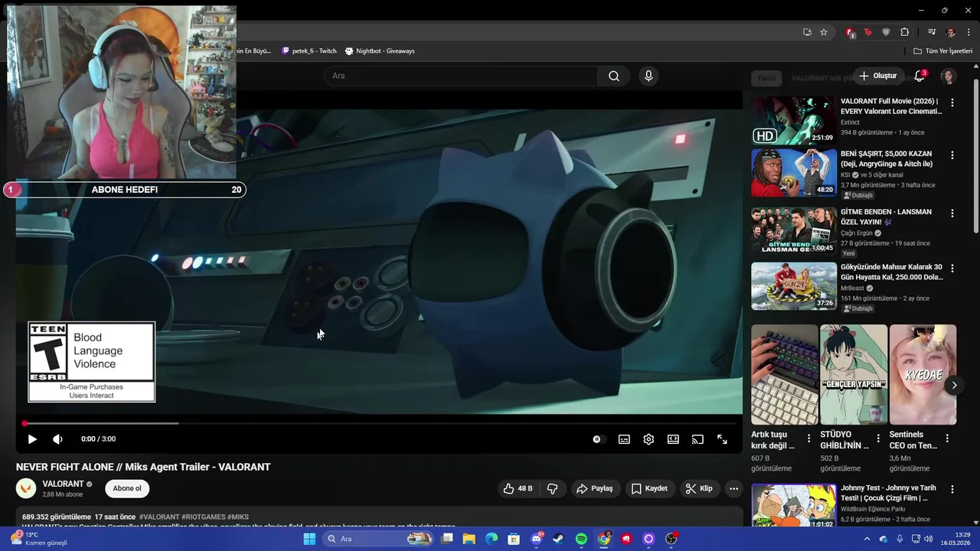This screenshot has height=551, width=980.
Task: Play the YouTube video
Action: coord(32,439)
